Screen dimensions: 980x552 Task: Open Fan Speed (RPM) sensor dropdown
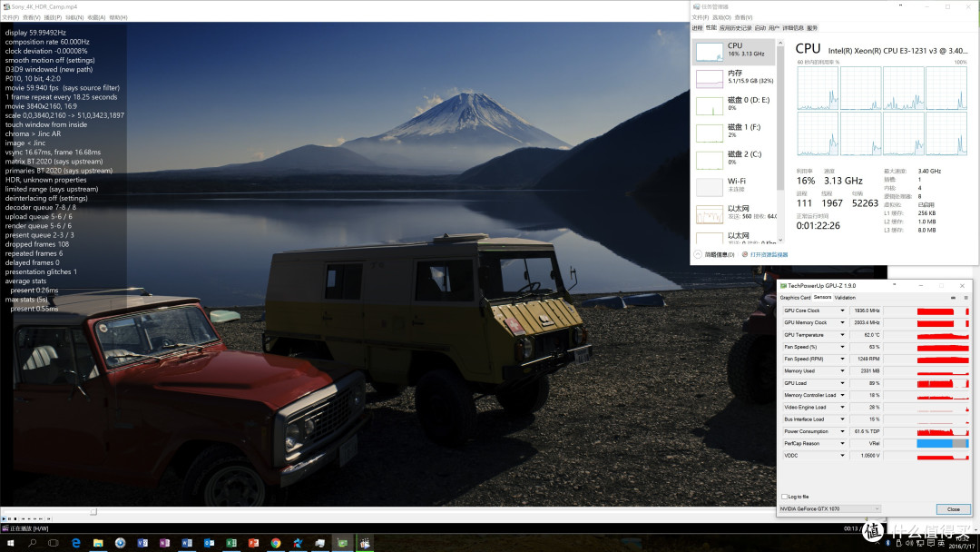[x=842, y=359]
